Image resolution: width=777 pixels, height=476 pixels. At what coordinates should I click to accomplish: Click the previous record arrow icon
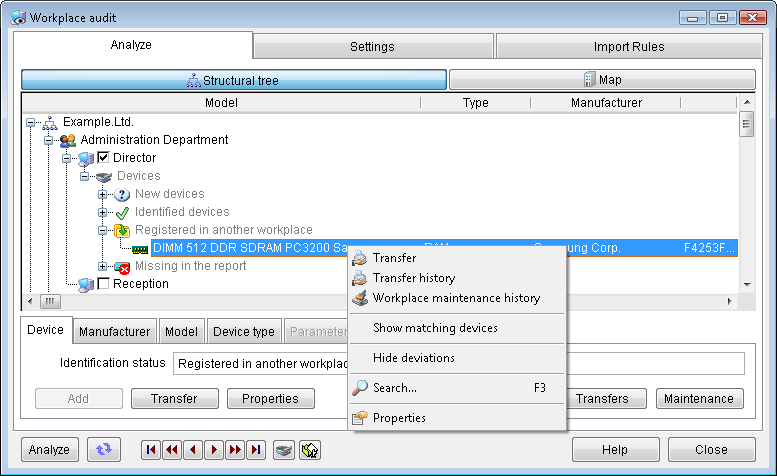click(193, 450)
